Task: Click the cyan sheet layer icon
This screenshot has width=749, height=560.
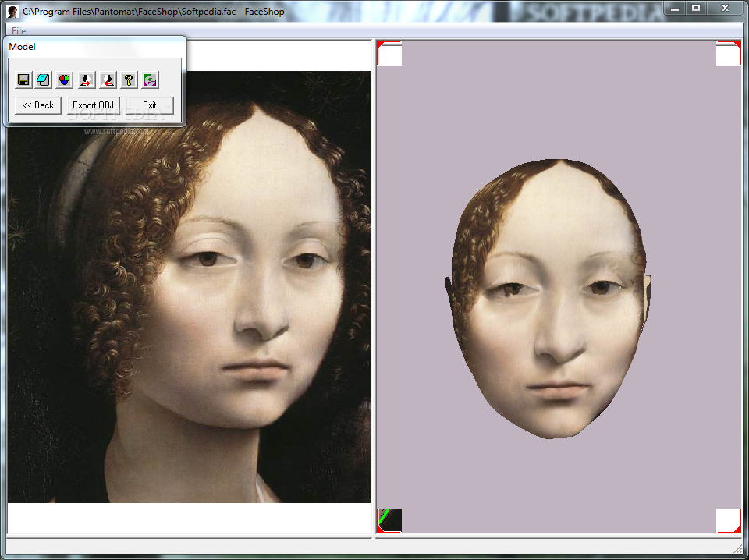Action: pos(44,80)
